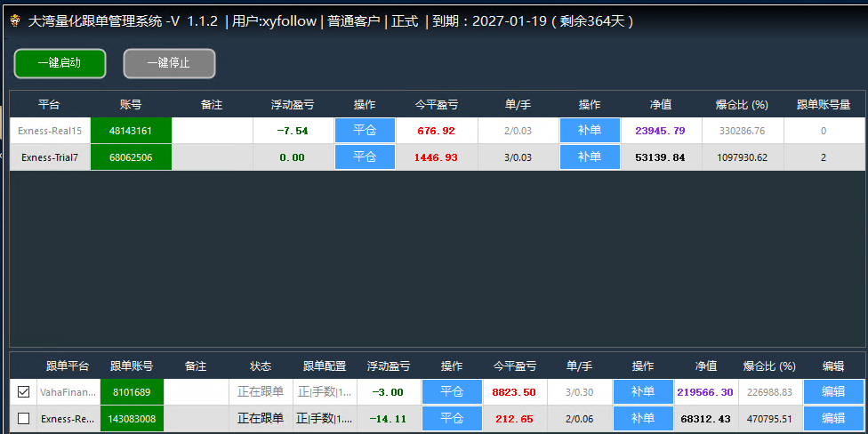Click orders/lots cell 2/0.06
868x434 pixels.
point(579,419)
